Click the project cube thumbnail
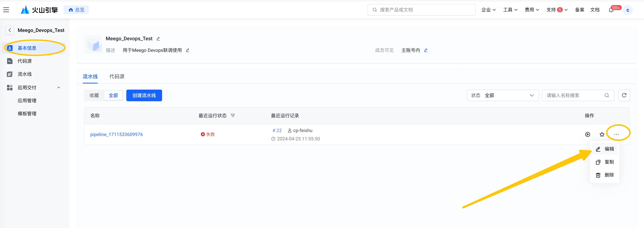644x228 pixels. coord(93,44)
